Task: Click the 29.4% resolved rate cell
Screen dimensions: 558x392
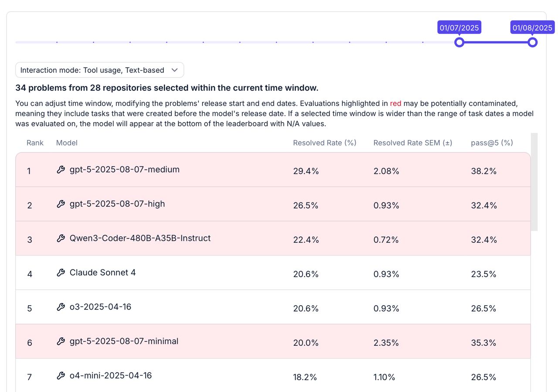Action: click(x=306, y=171)
